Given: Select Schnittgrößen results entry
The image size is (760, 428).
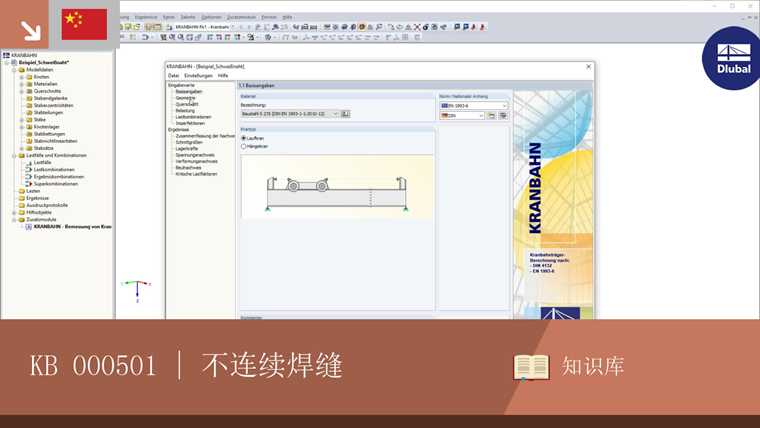Looking at the screenshot, I should coord(189,143).
